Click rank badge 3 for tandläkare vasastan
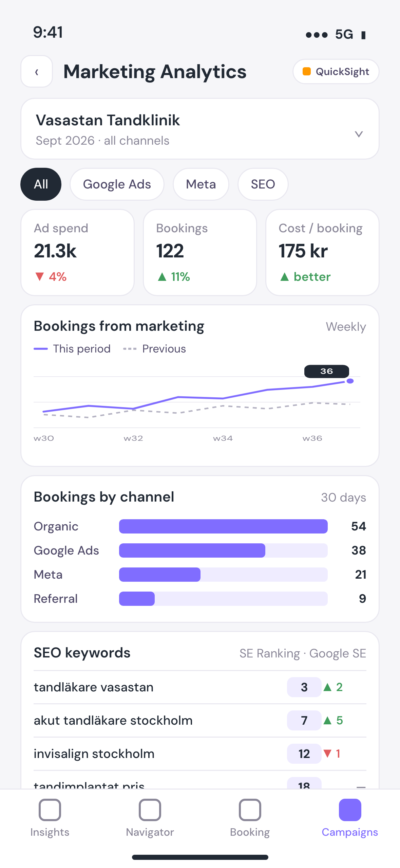 [x=304, y=687]
